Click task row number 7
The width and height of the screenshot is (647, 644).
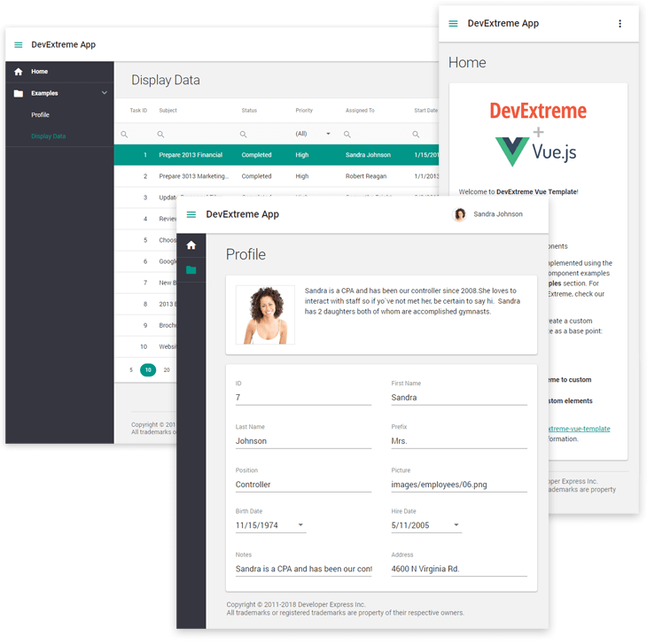coord(145,283)
